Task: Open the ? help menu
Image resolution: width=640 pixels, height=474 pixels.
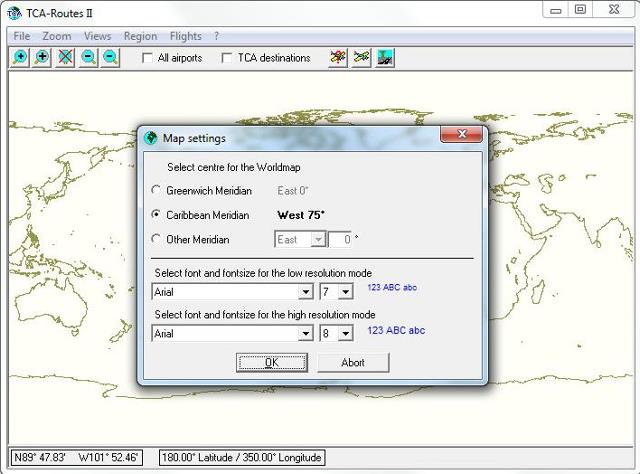Action: [216, 36]
